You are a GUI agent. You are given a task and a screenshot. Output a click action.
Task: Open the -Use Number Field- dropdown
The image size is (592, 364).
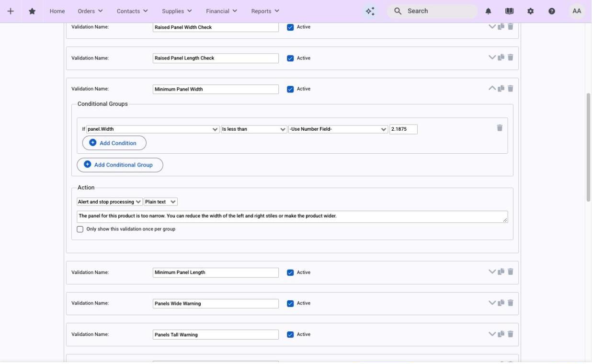click(338, 129)
